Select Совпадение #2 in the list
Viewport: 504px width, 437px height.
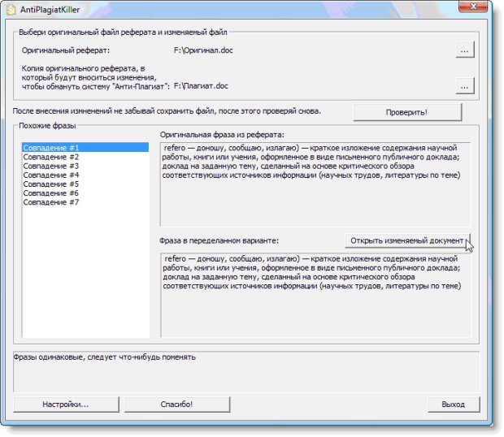pos(85,157)
